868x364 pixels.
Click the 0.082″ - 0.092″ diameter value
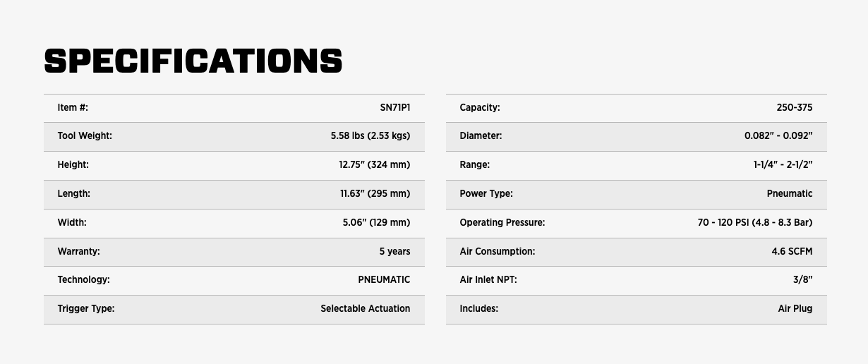(x=778, y=136)
